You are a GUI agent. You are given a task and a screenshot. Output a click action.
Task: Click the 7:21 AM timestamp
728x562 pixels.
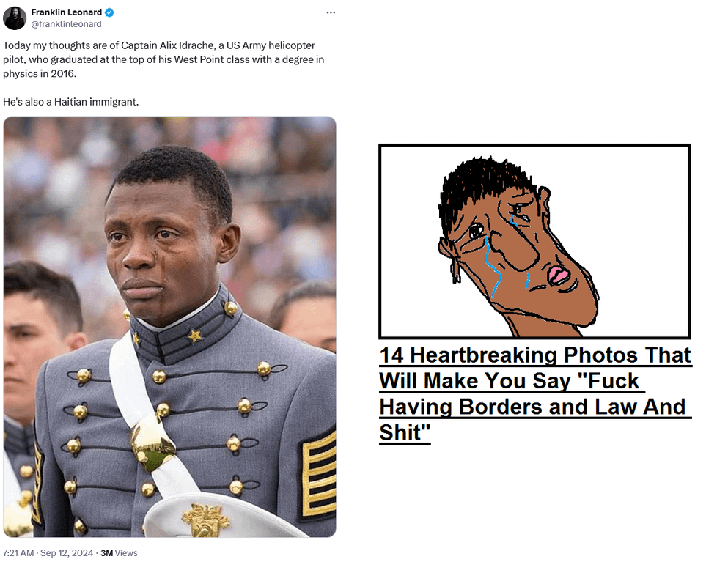tap(18, 552)
